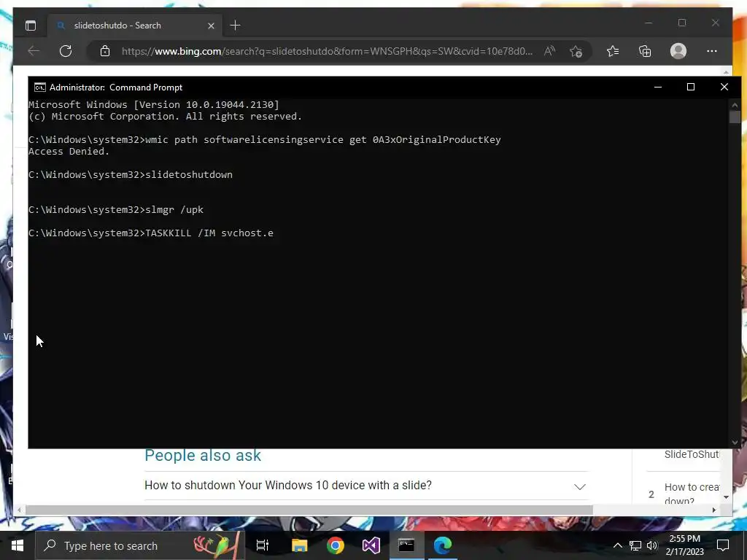Minimize the Command Prompt window
747x560 pixels.
[x=658, y=87]
